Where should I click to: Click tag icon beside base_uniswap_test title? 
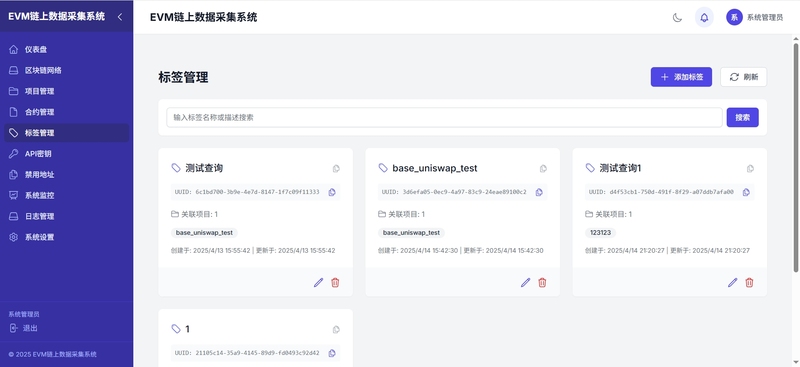click(x=383, y=168)
